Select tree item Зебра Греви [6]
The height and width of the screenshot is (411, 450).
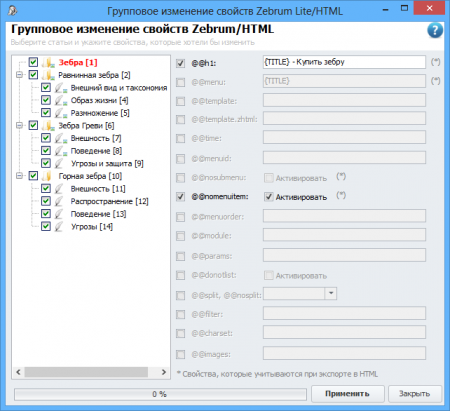coord(86,126)
